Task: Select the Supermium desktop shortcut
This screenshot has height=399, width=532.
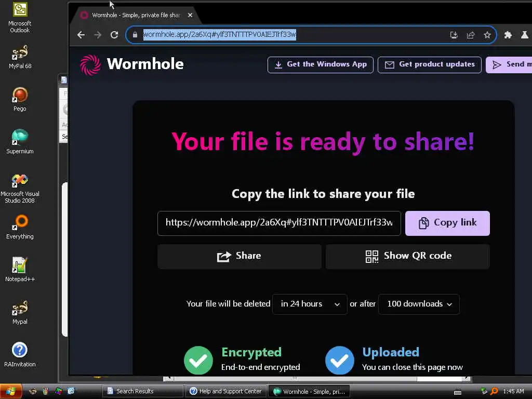Action: pyautogui.click(x=20, y=142)
